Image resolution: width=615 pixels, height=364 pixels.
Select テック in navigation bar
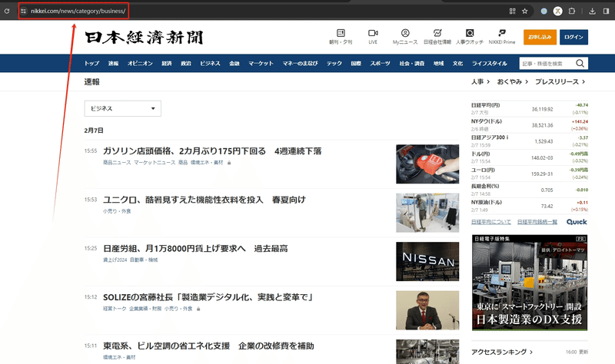(334, 63)
